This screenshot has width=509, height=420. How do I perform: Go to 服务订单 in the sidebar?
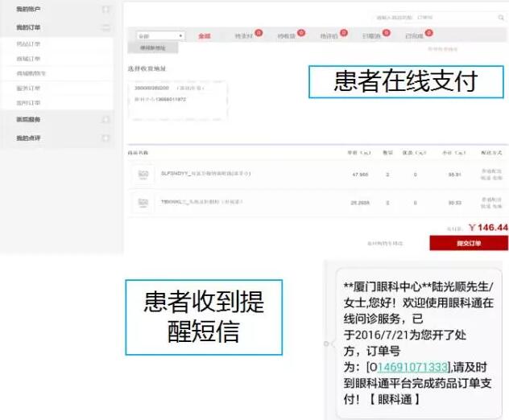click(28, 89)
